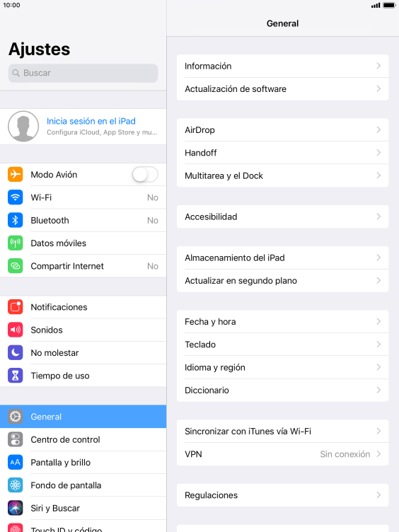Tap the orange airplane mode icon

click(x=16, y=175)
